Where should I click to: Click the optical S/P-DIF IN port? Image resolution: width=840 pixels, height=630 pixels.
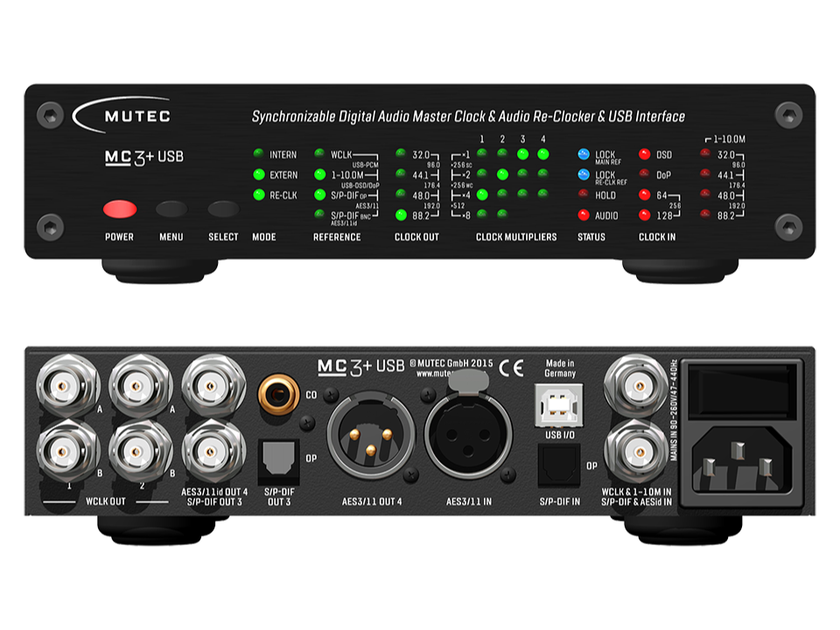click(559, 465)
